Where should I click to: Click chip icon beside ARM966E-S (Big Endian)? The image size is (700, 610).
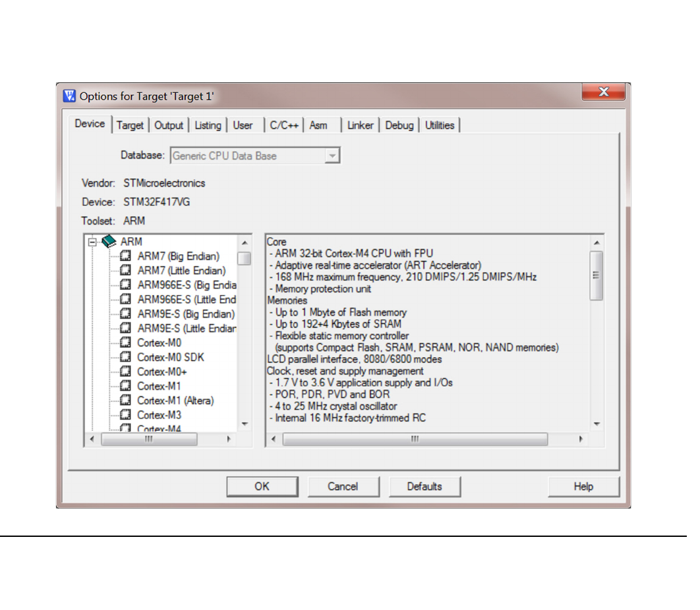pyautogui.click(x=125, y=285)
